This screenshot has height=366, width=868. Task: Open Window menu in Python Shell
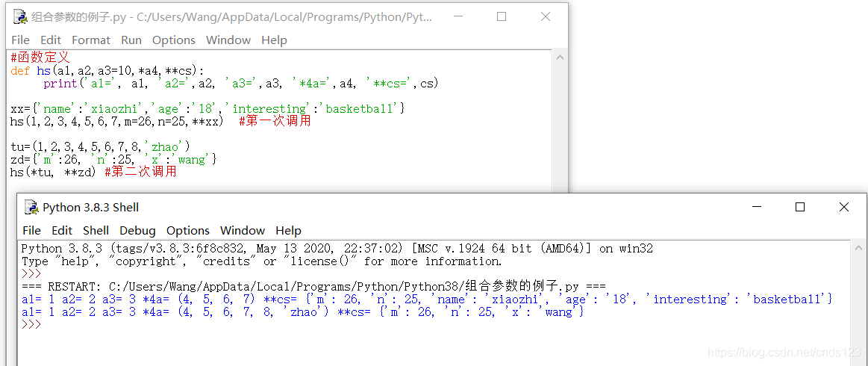pyautogui.click(x=243, y=230)
